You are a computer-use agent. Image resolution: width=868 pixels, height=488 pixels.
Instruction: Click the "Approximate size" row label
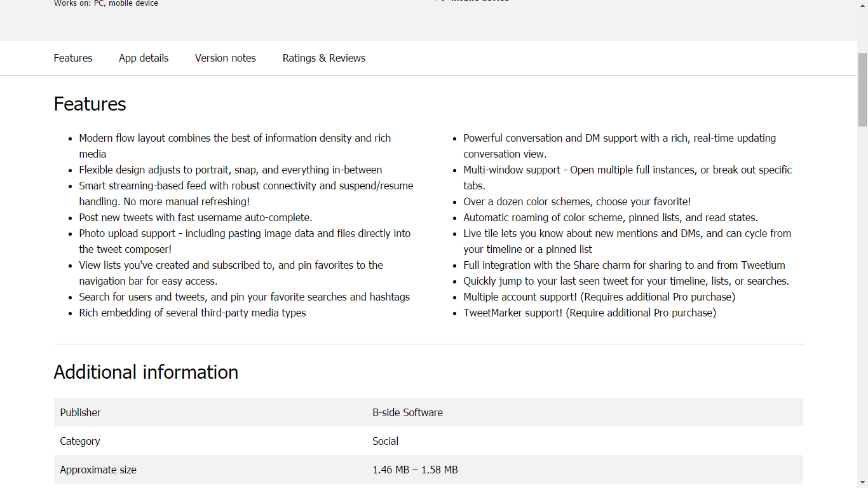tap(98, 470)
